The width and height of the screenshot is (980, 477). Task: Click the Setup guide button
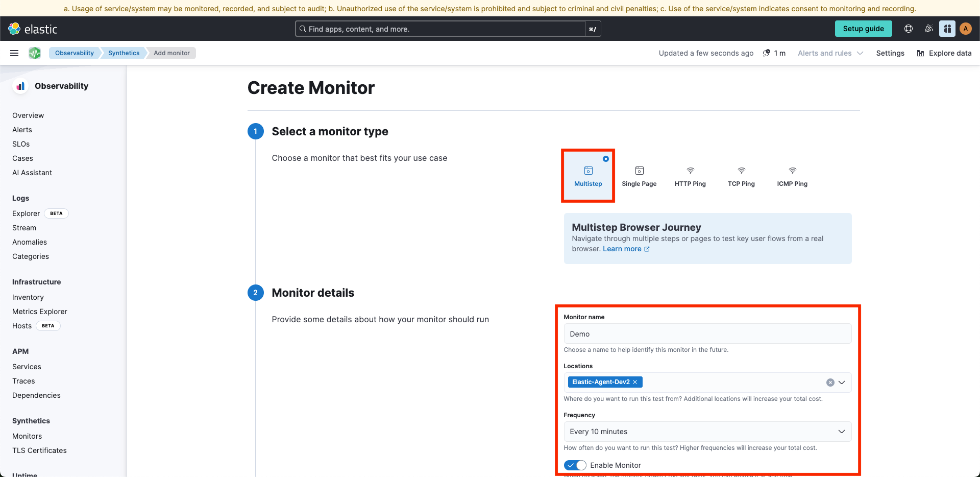863,29
